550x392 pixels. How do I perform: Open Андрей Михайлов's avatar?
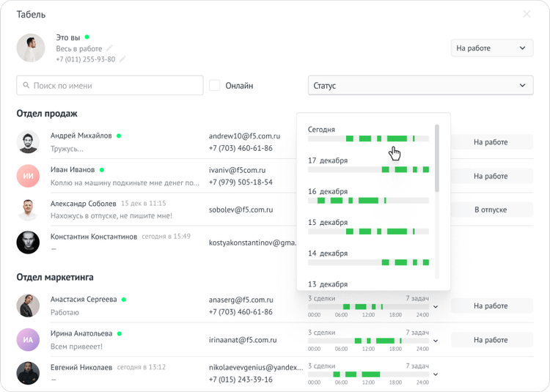[28, 142]
